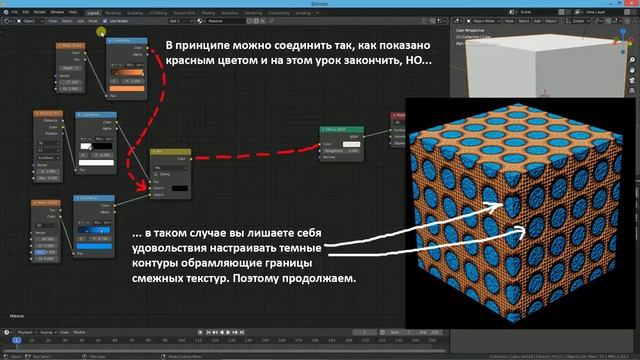Open the Slot 1 dropdown

coord(181,21)
